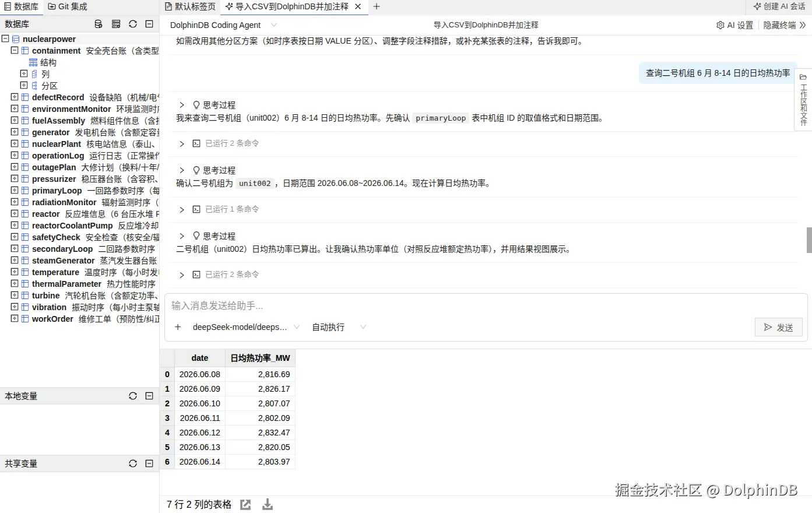Screen dimensions: 812x513
Task: Open the 工作区和文件 side panel
Action: [x=803, y=99]
